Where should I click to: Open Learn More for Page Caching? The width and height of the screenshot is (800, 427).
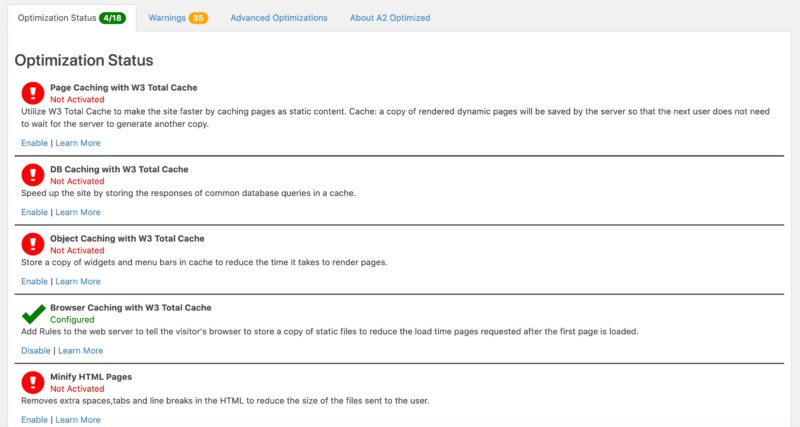coord(78,143)
